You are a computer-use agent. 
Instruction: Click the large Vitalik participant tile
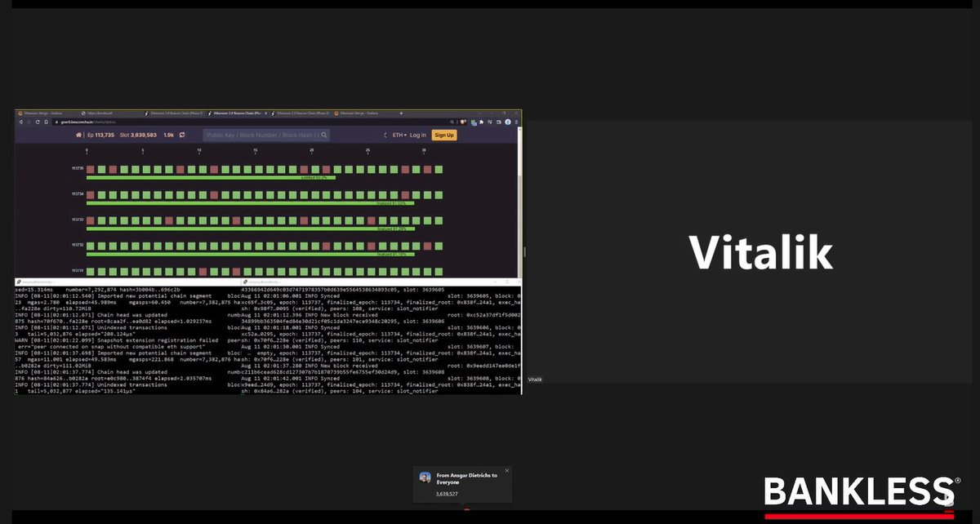750,251
